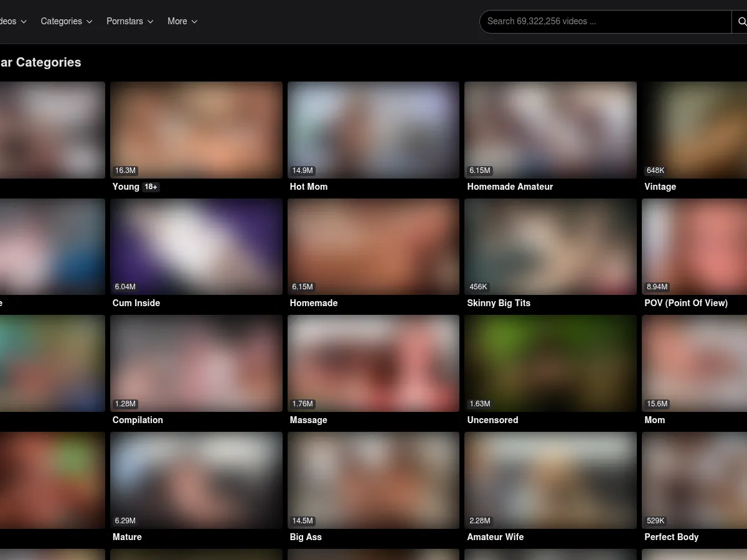Click the 1.28M count on Compilation

click(125, 404)
